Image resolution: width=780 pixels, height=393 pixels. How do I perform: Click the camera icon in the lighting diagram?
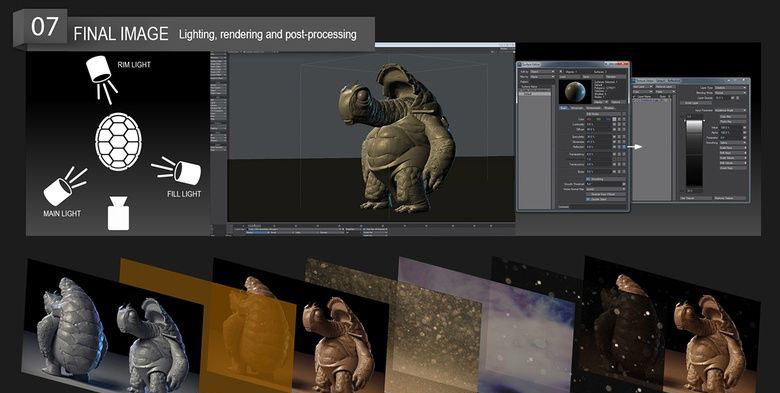(118, 213)
